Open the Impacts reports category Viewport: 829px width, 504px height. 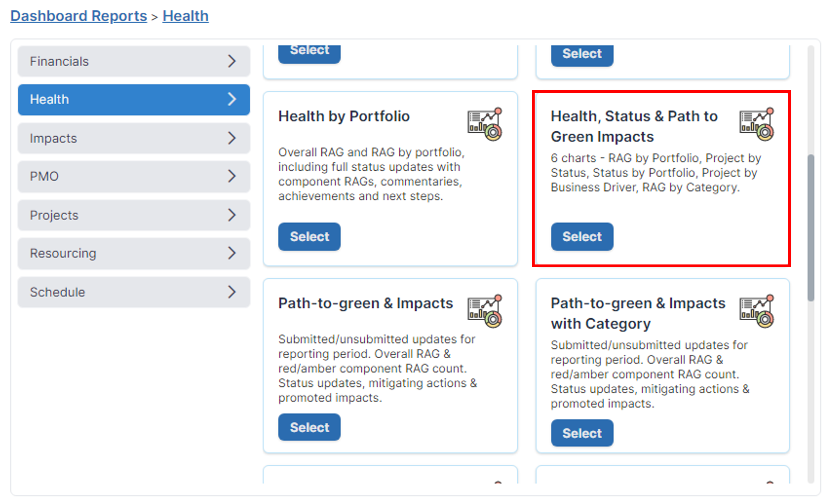pyautogui.click(x=134, y=138)
